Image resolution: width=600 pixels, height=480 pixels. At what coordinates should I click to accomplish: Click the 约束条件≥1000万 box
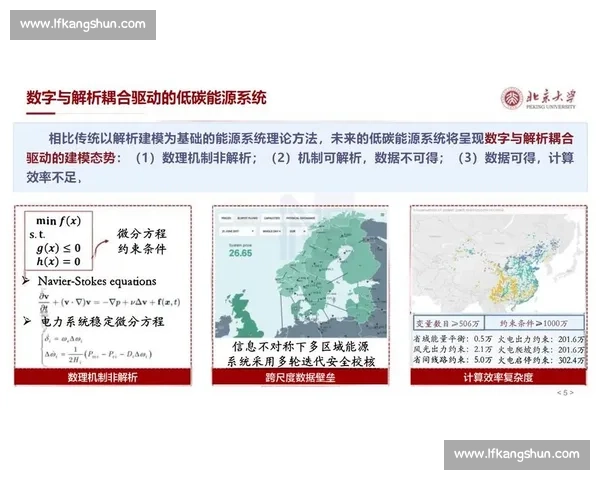point(534,323)
